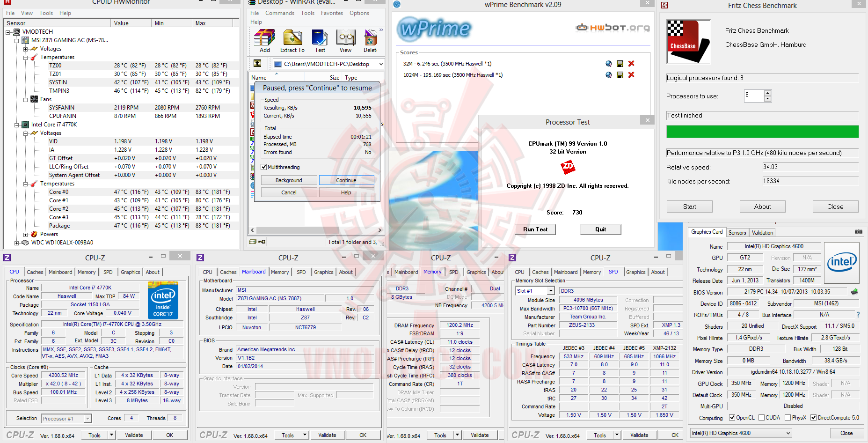Click the Intel logo in GPU-Z
Viewport: 868px width, 443px height.
click(842, 262)
